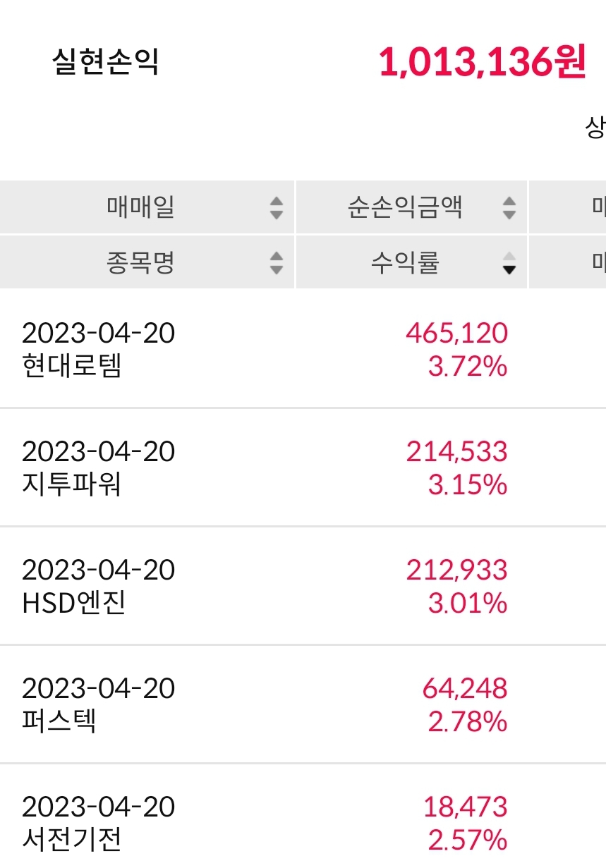Viewport: 606px width, 868px height.
Task: Click the 214,533 profit amount
Action: (x=456, y=451)
